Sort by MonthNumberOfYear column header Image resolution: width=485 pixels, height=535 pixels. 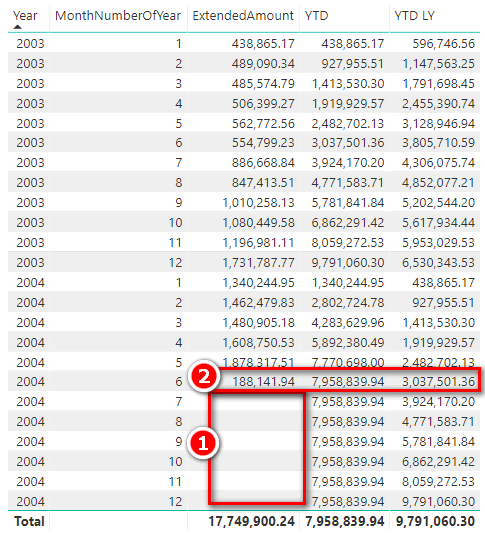pos(118,15)
